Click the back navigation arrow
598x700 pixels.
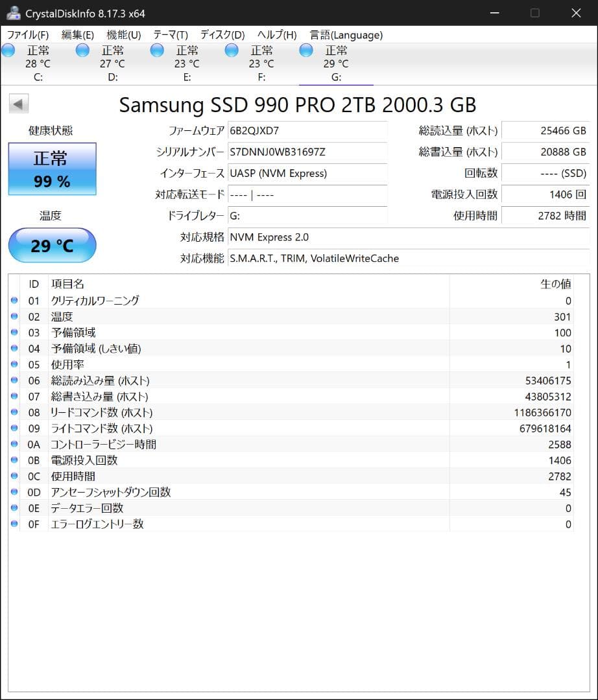coord(18,103)
